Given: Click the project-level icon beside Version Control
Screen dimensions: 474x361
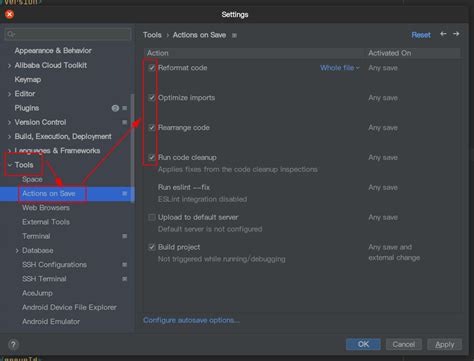Looking at the screenshot, I should (x=124, y=122).
